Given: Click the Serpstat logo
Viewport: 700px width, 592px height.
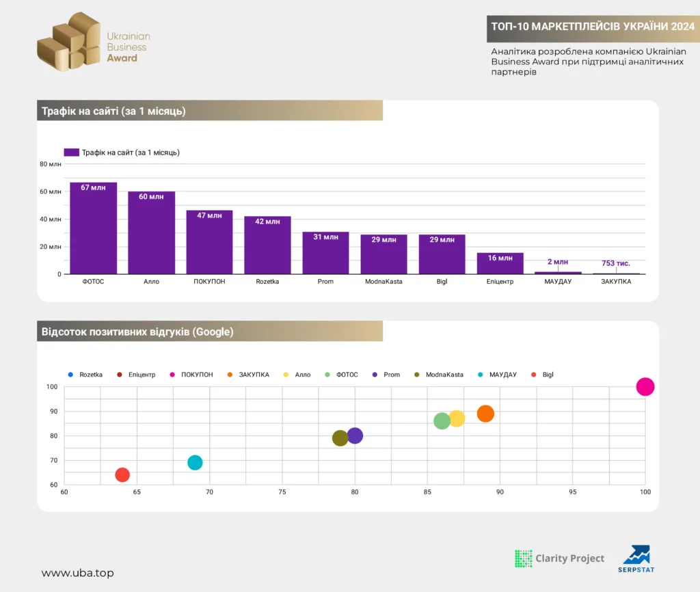Looking at the screenshot, I should click(x=636, y=559).
